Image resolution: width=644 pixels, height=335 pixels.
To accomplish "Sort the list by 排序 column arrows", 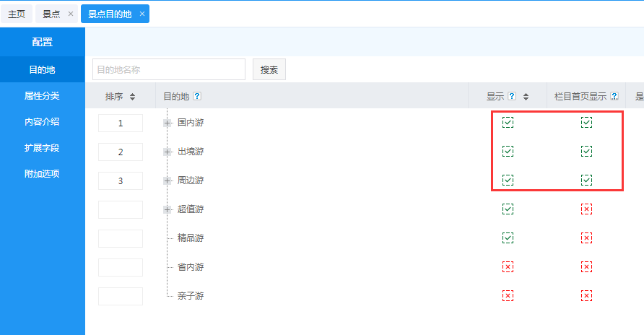I will (132, 96).
